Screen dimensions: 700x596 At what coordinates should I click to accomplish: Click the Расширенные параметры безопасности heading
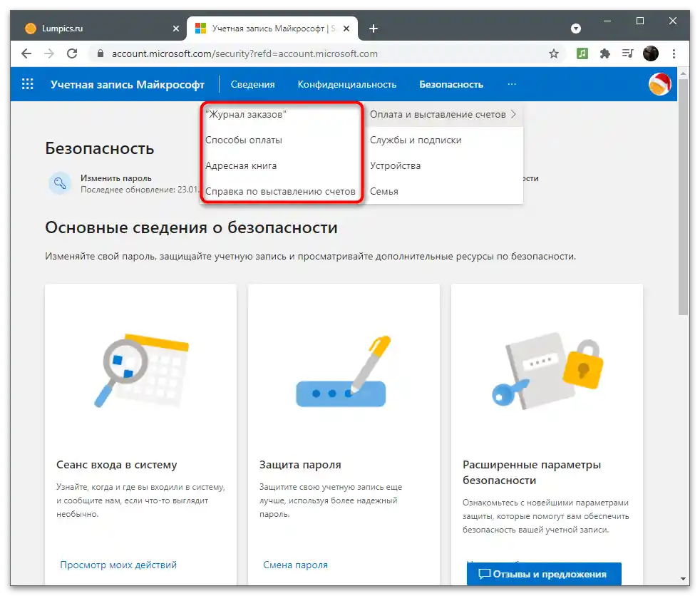pos(532,473)
